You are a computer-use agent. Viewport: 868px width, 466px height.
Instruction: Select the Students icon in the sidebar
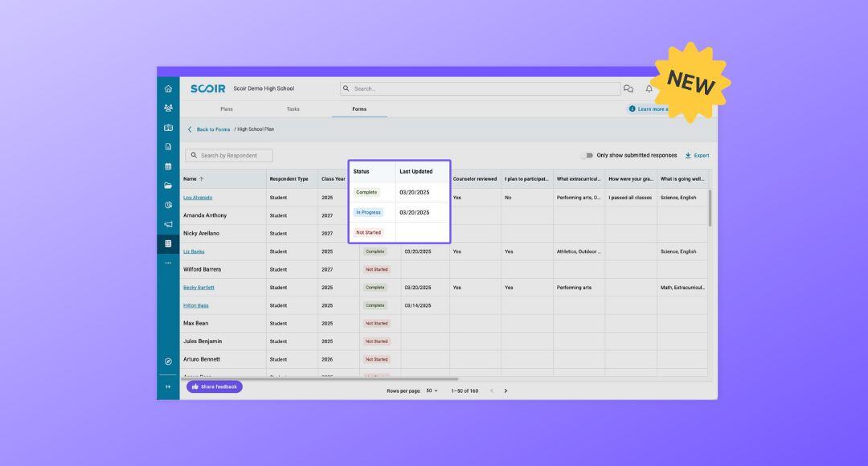coord(168,107)
